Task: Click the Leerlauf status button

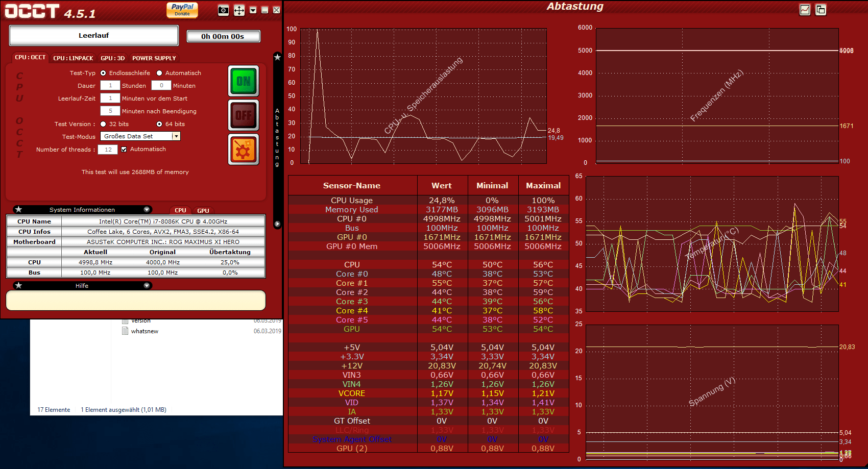Action: click(x=94, y=36)
